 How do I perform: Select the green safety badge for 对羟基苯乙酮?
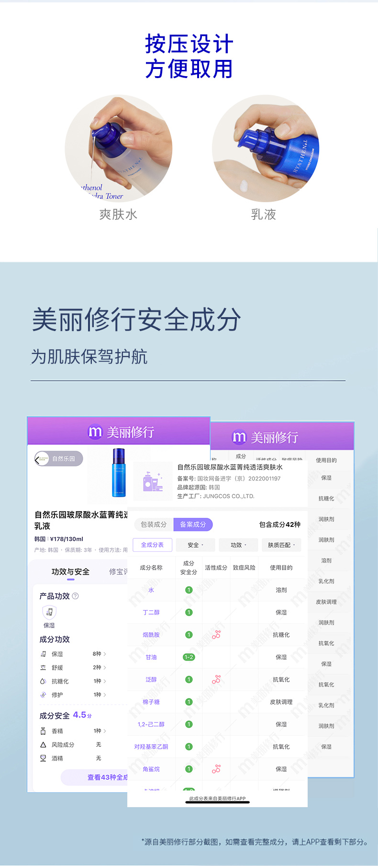coord(189,746)
